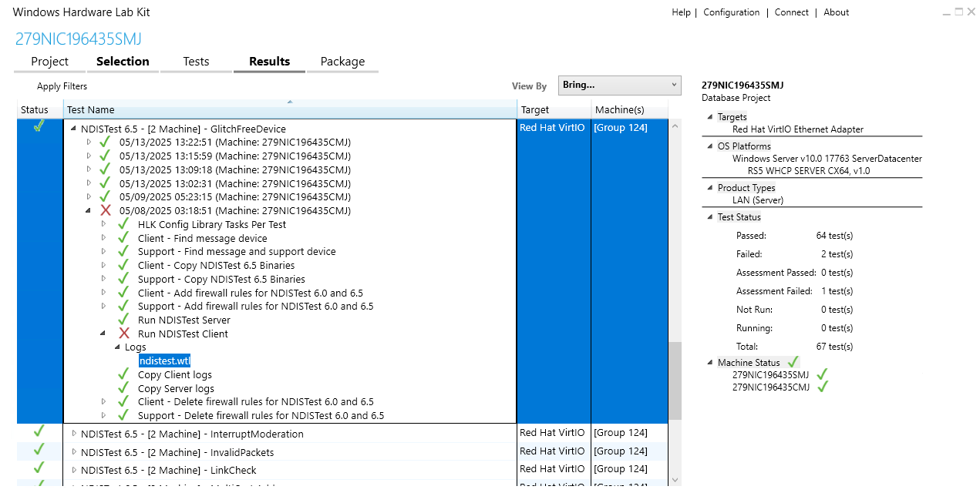Viewport: 980px width, 503px height.
Task: Click the pass checkmark for 05/13/2025 13:02:31 run
Action: (x=106, y=183)
